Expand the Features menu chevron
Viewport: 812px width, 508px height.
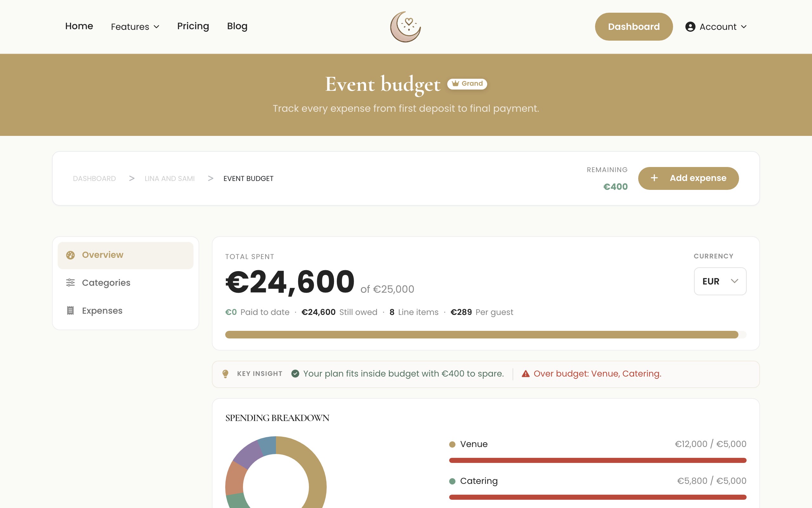click(x=156, y=27)
